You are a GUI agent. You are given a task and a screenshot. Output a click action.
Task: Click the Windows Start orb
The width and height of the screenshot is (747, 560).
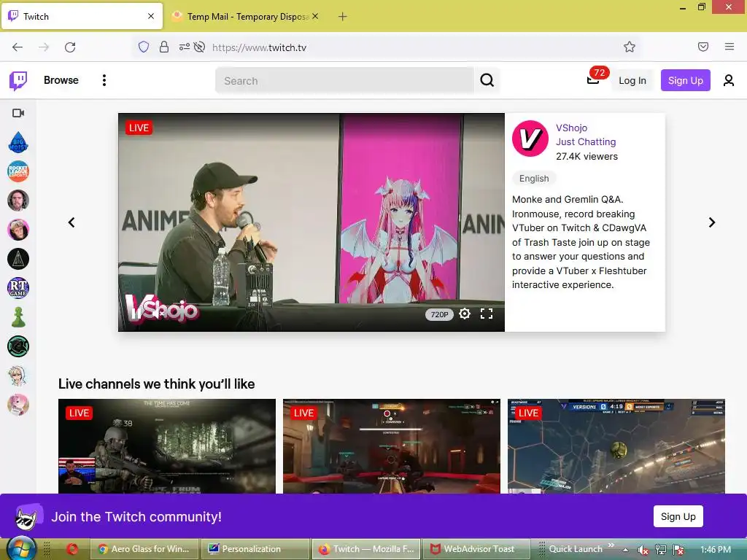tap(21, 549)
